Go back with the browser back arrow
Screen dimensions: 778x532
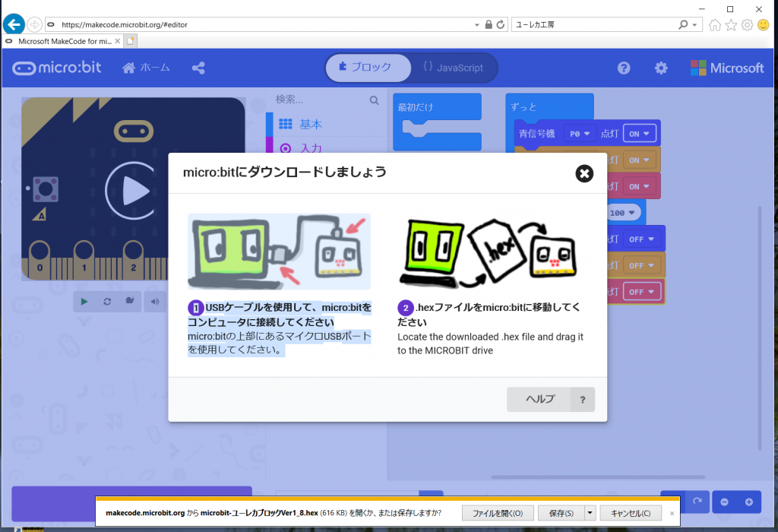pyautogui.click(x=14, y=24)
